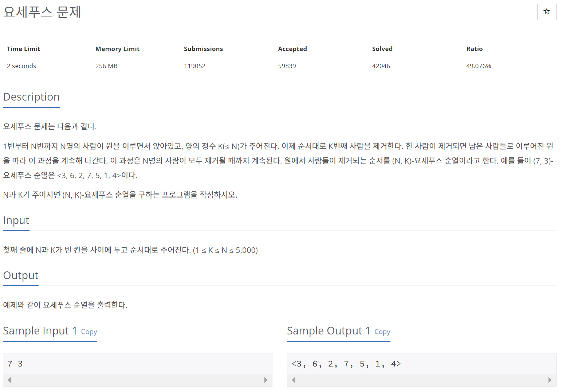Click the Description section heading
The width and height of the screenshot is (574, 392).
31,97
